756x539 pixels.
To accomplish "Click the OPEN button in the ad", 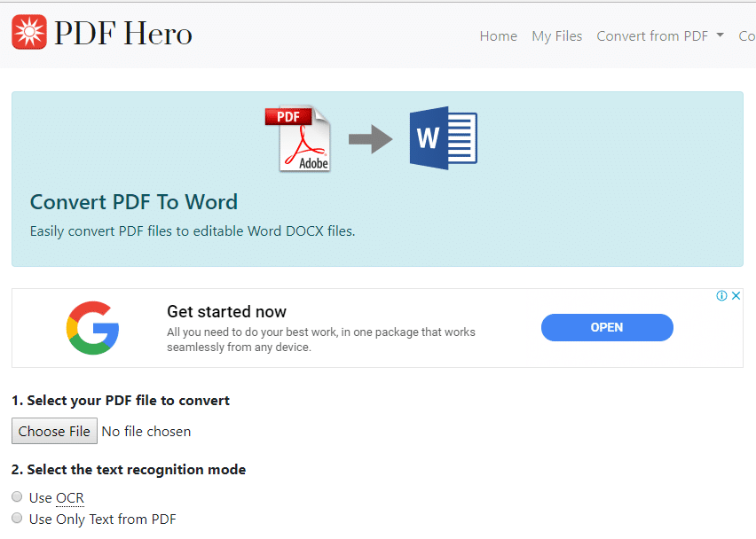I will tap(607, 327).
